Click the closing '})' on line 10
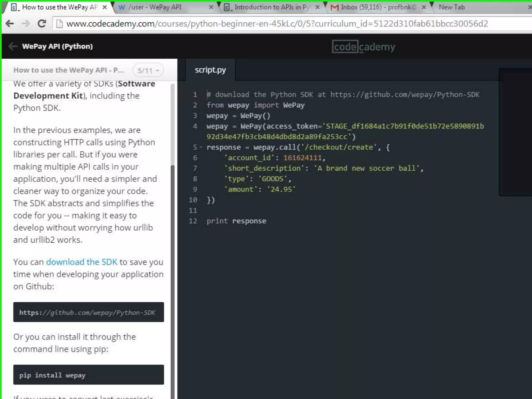 [211, 200]
